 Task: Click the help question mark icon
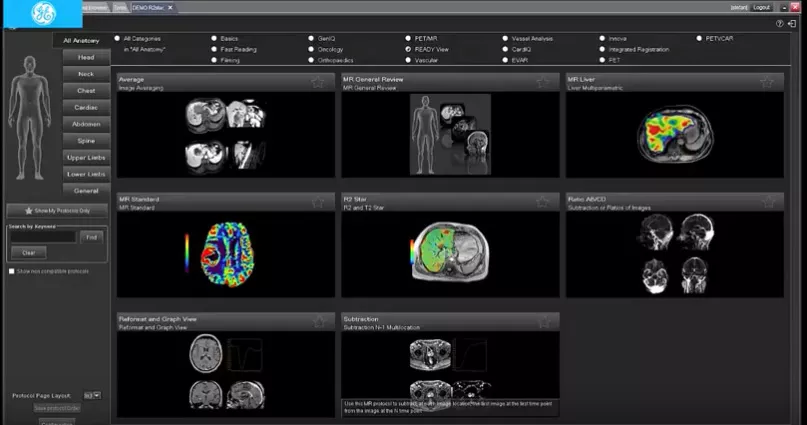coord(780,24)
